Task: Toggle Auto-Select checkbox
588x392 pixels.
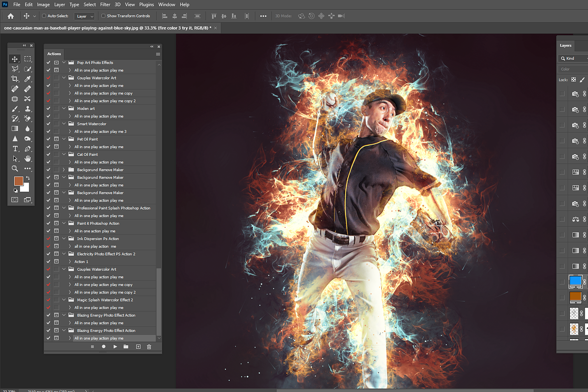Action: pos(44,16)
